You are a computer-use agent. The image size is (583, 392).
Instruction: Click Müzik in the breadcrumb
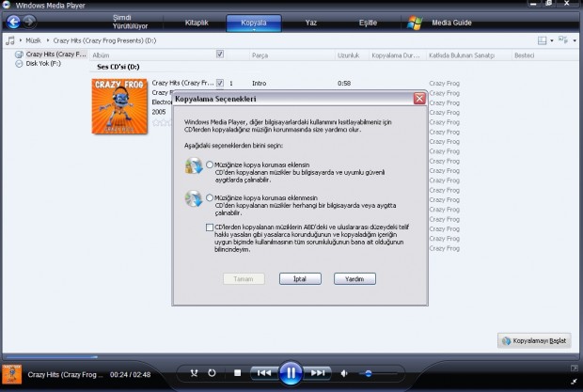33,40
